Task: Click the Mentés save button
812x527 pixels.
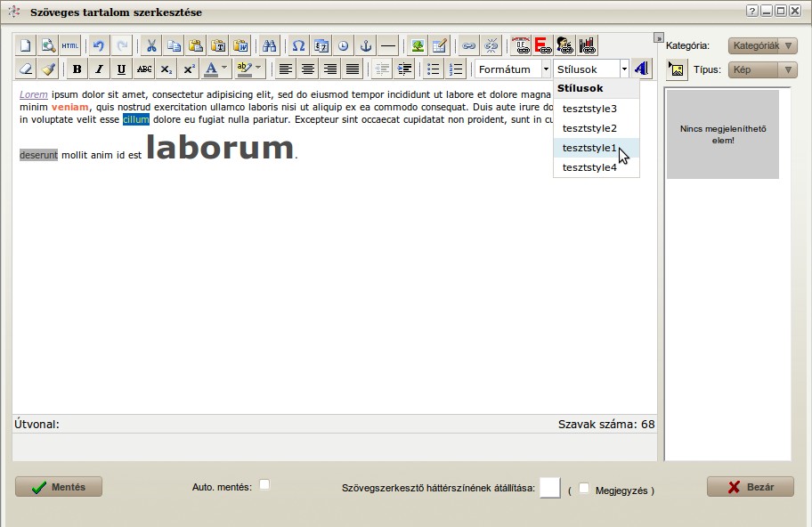Action: pos(59,487)
